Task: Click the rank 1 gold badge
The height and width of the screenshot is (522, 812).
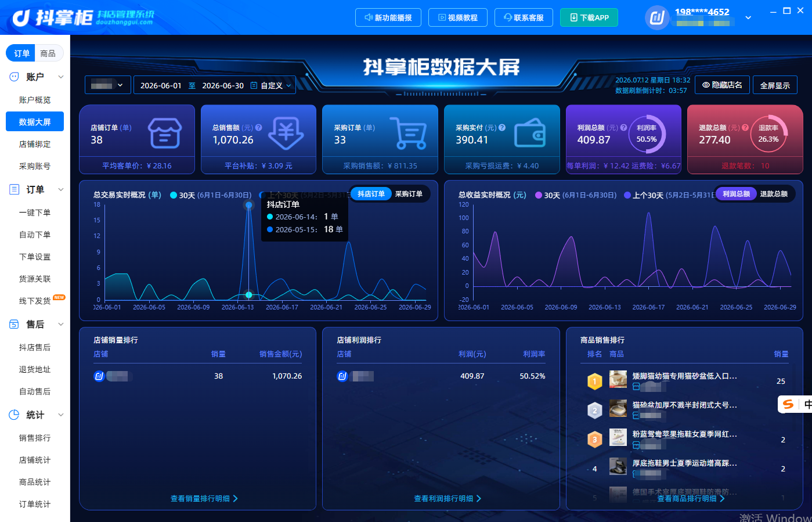Action: pos(594,381)
